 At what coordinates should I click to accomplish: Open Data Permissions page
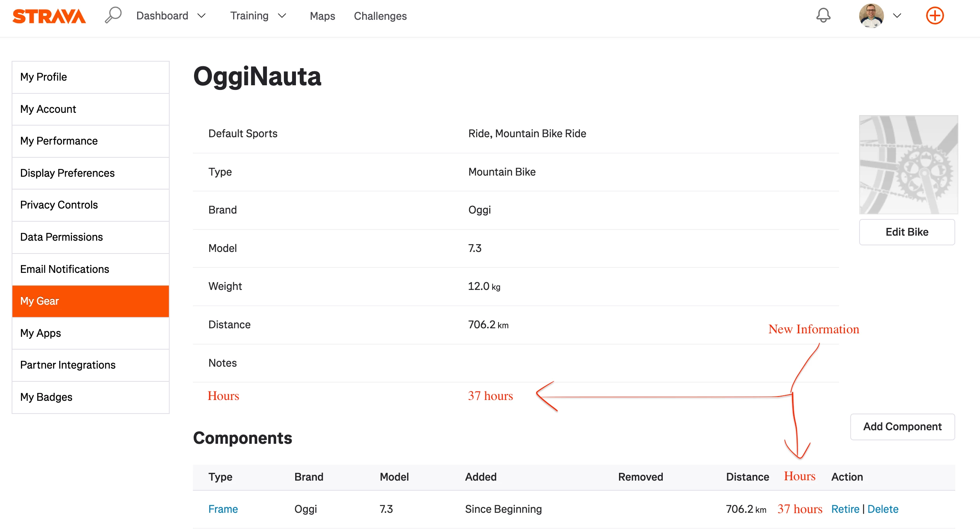click(x=91, y=237)
